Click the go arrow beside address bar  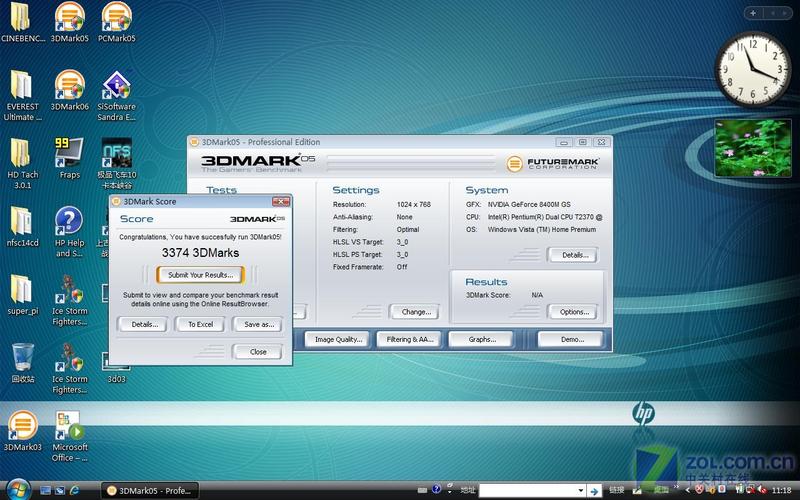(594, 491)
